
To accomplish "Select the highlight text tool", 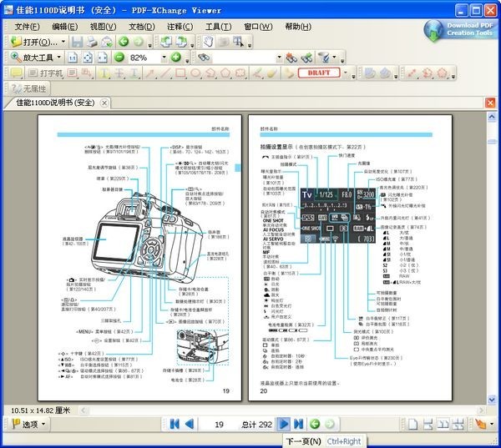I will coord(104,73).
